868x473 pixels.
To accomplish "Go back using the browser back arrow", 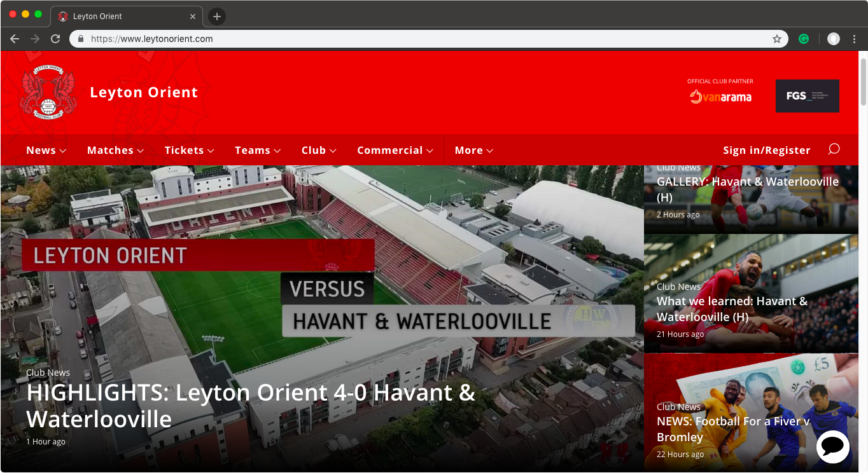I will point(15,39).
